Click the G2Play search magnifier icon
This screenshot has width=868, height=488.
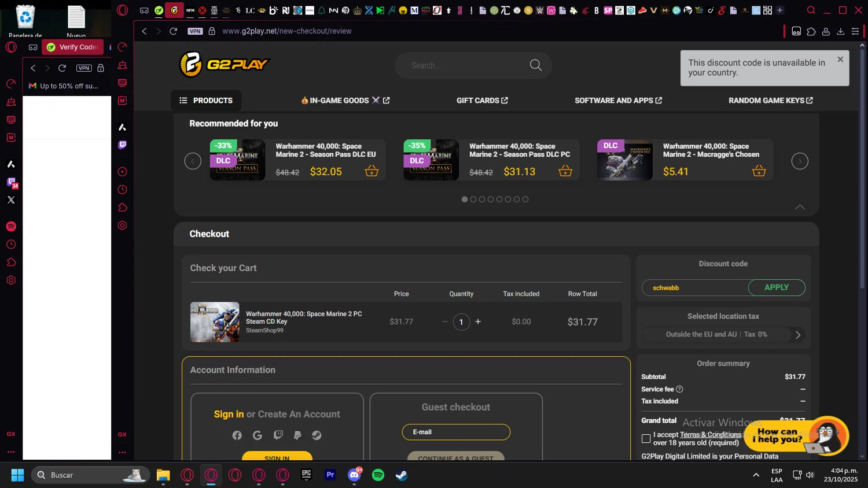[x=536, y=65]
